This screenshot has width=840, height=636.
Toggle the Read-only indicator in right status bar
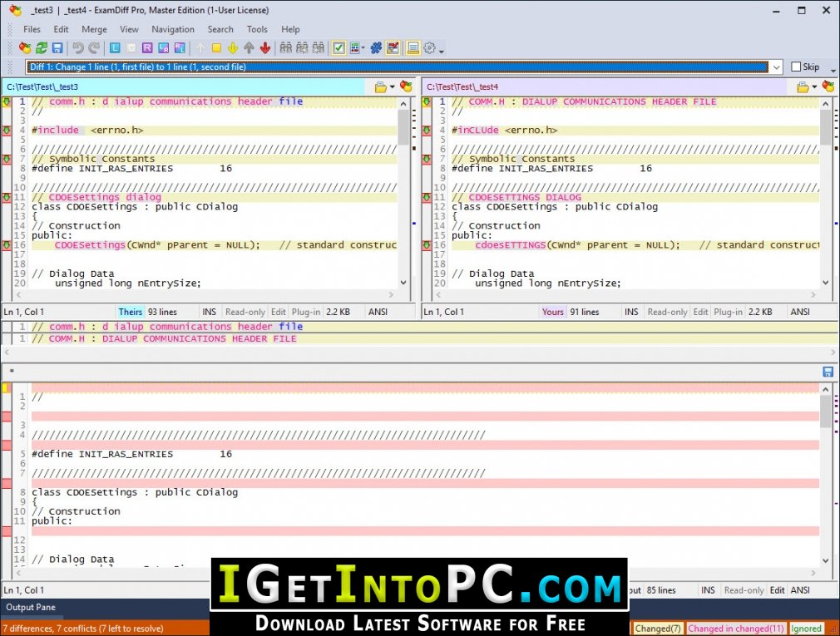pyautogui.click(x=667, y=312)
